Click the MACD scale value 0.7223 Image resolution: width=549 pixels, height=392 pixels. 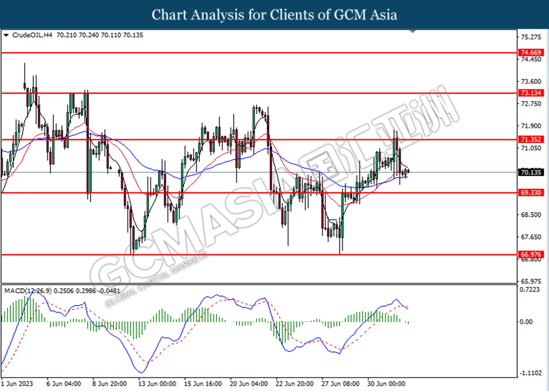click(530, 290)
